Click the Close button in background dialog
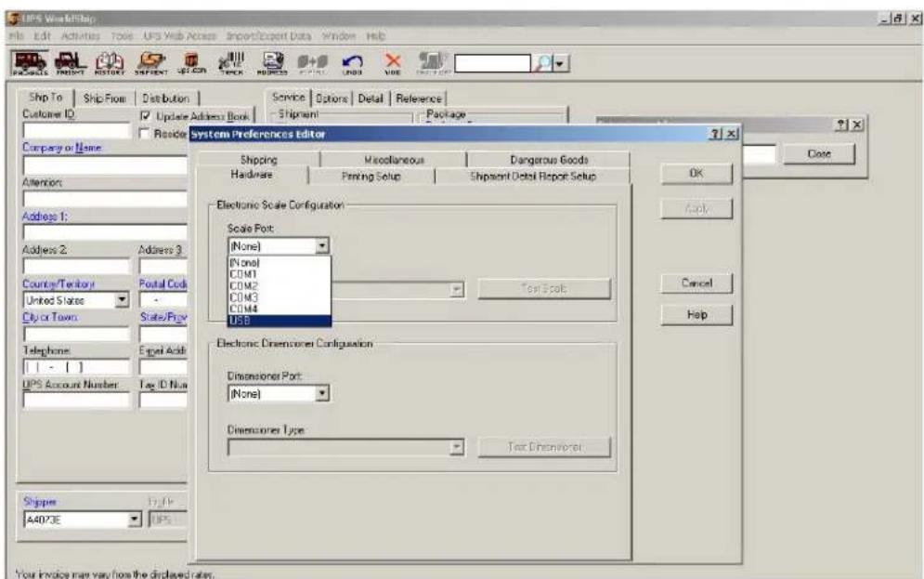 tap(819, 154)
